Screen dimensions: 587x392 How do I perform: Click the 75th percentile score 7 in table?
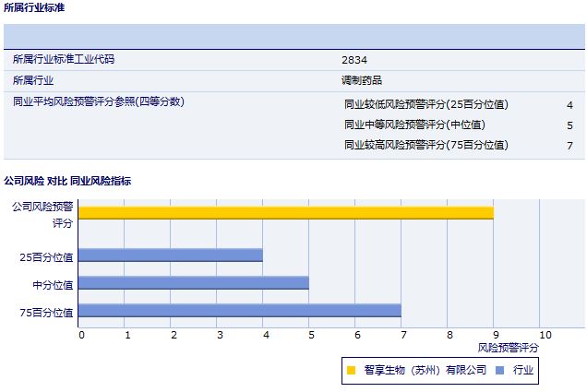coord(569,146)
